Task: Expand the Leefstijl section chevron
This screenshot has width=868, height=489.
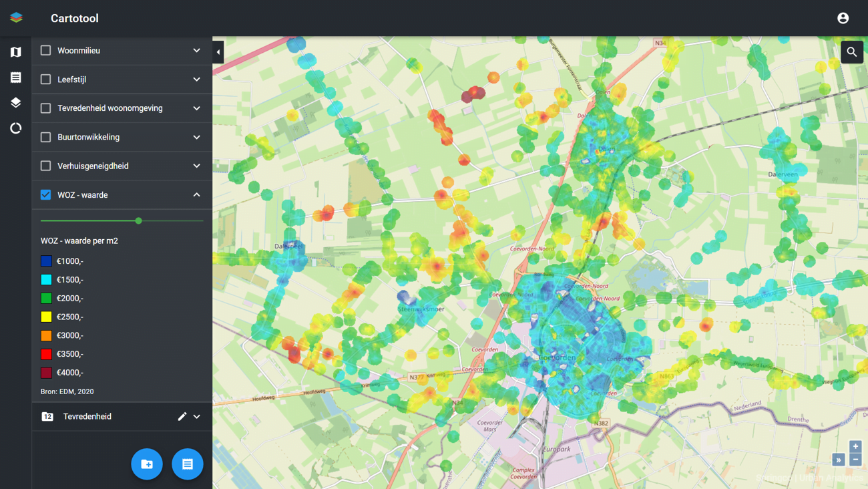Action: 196,79
